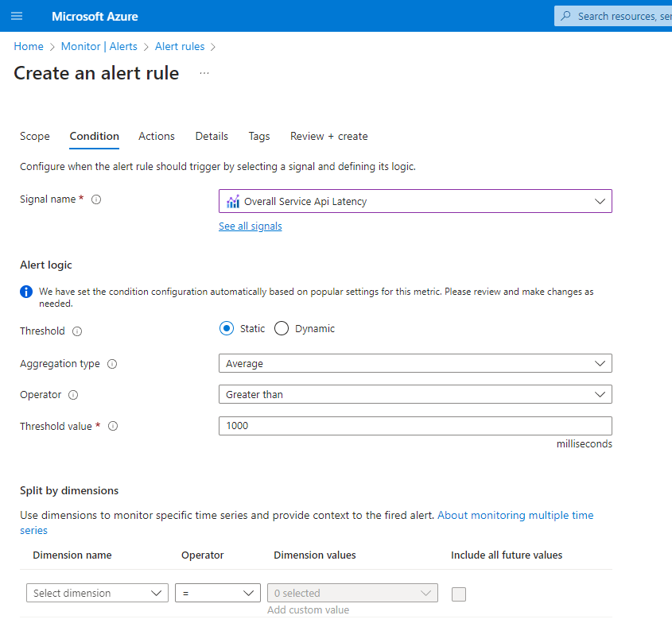The width and height of the screenshot is (672, 623).
Task: Open About monitoring multiple time series
Action: tap(515, 515)
